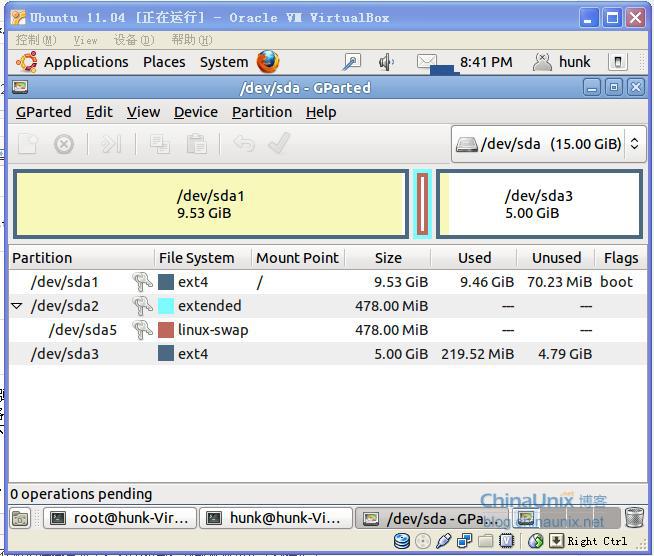Click the key lock icon on /dev/sda5

pyautogui.click(x=142, y=330)
